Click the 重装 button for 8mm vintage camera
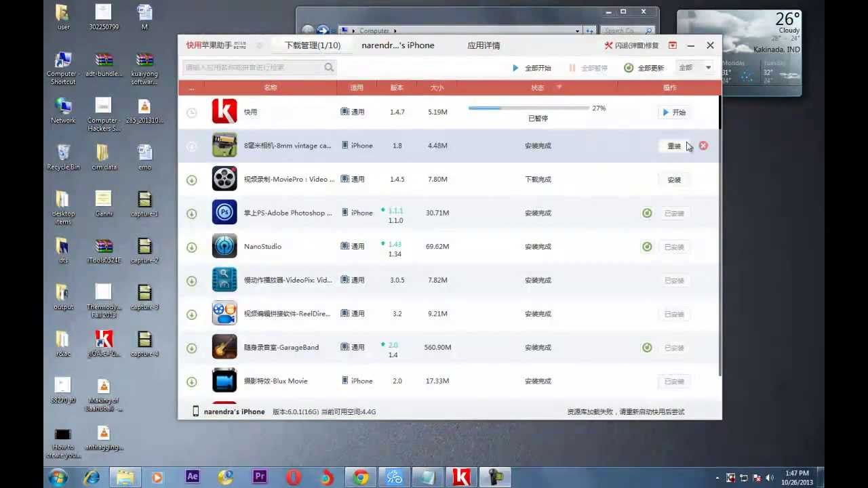 pyautogui.click(x=674, y=146)
